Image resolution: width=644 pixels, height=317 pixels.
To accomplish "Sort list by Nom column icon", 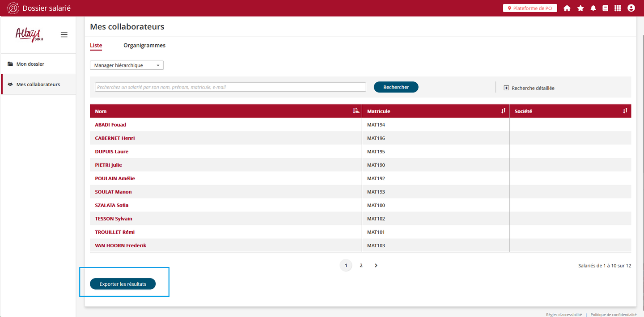I will click(x=356, y=111).
